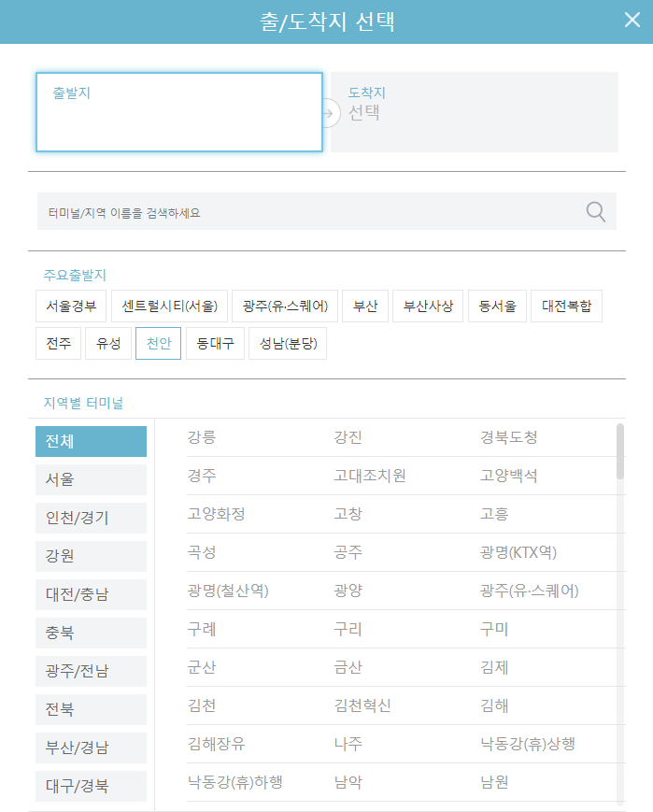Select the 부산사상 quick button

tap(428, 306)
